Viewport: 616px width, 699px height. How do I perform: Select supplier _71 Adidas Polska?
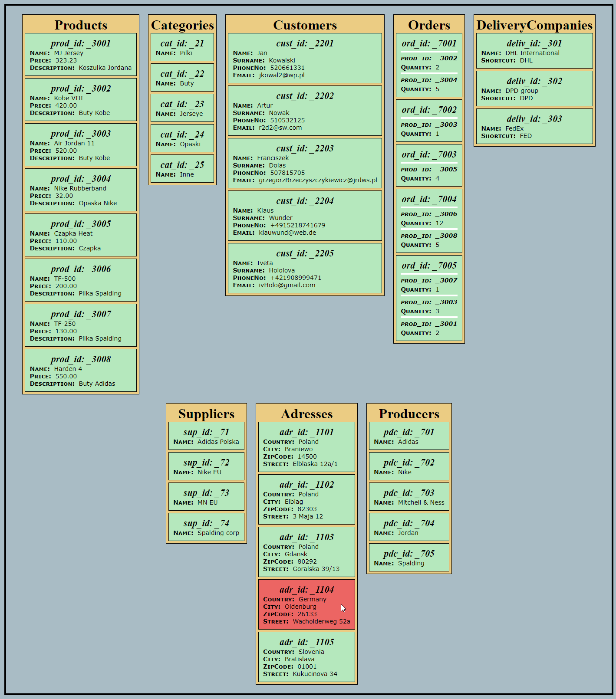click(206, 436)
